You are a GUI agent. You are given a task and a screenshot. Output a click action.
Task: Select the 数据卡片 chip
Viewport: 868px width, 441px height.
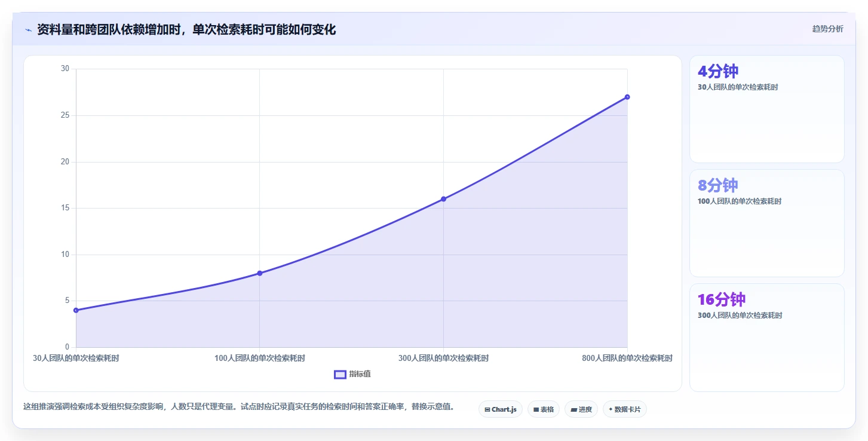coord(624,409)
